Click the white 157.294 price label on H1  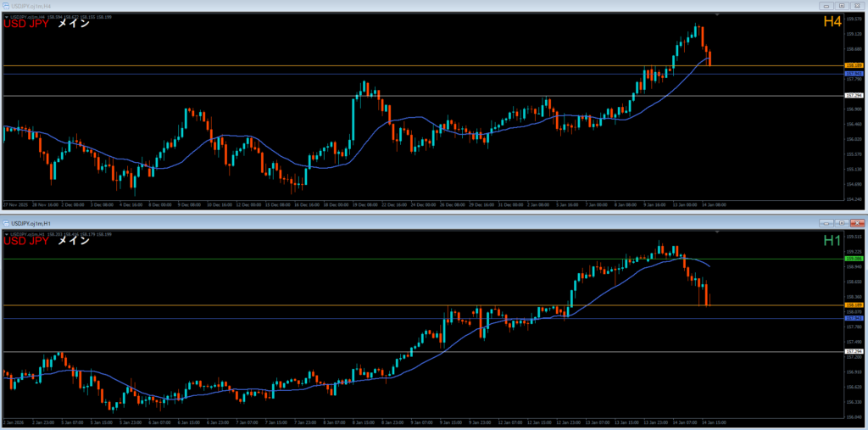(x=854, y=351)
